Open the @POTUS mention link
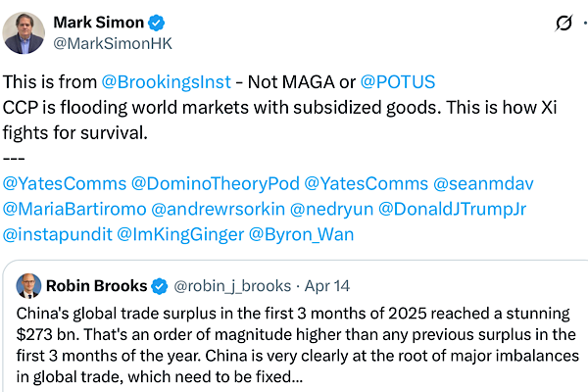Viewport: 588px width, 392px height. [399, 82]
